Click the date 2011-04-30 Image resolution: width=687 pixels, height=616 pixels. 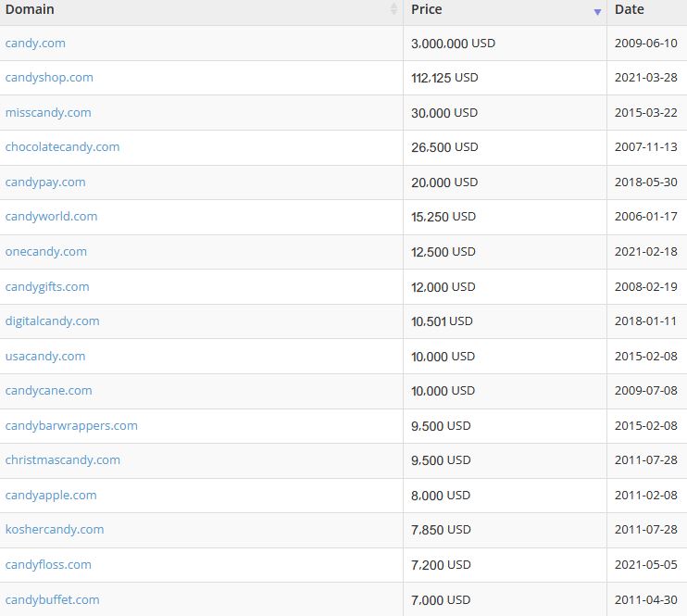point(646,599)
